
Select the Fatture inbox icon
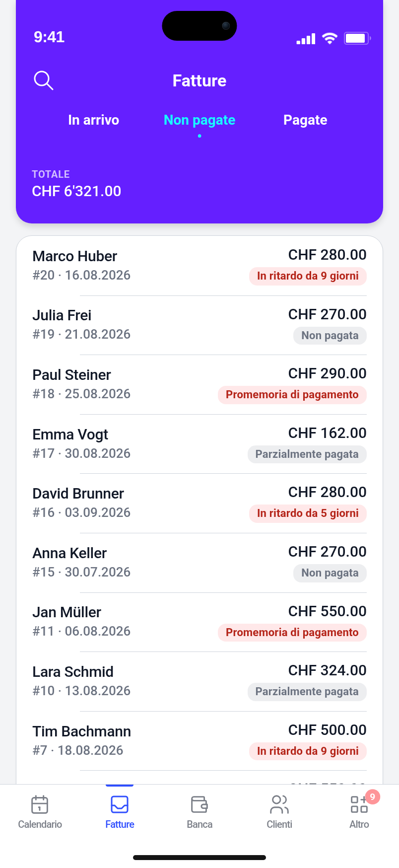click(x=120, y=804)
